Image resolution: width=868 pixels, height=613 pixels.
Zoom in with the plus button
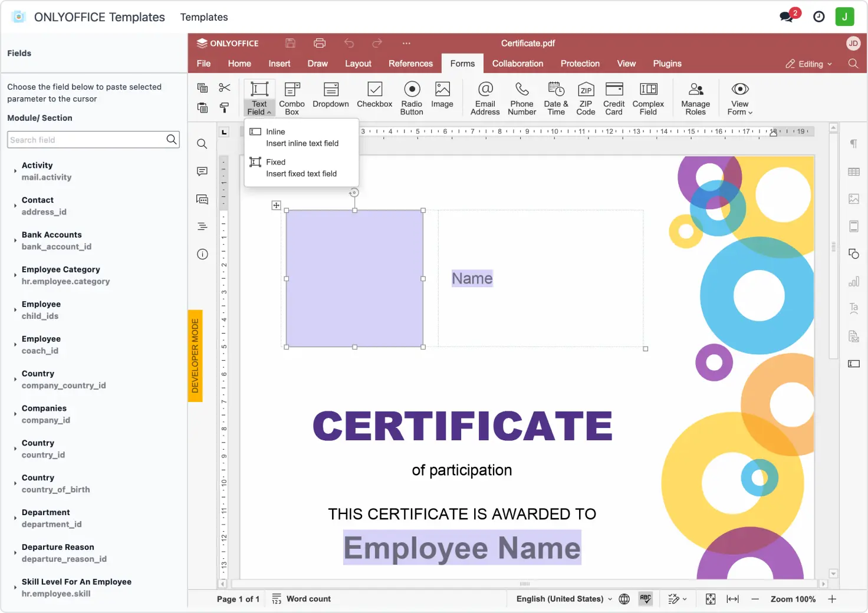[832, 599]
